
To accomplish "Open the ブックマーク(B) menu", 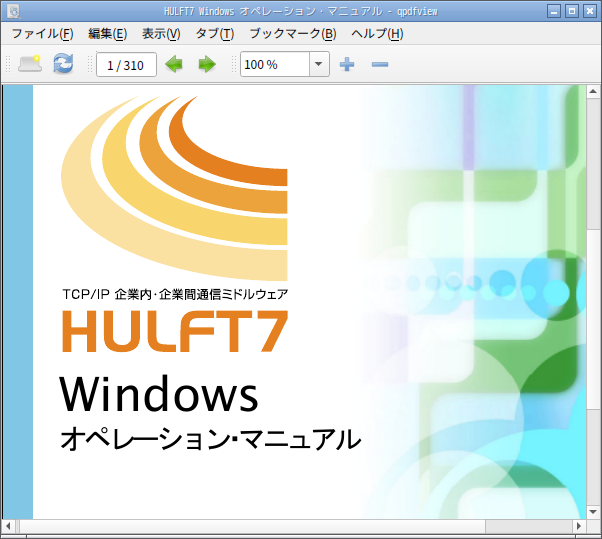I will click(293, 34).
